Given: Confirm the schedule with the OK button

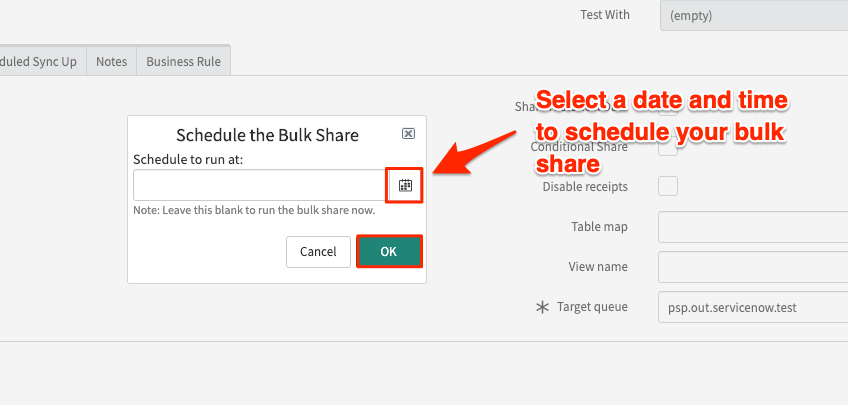Looking at the screenshot, I should coord(389,251).
